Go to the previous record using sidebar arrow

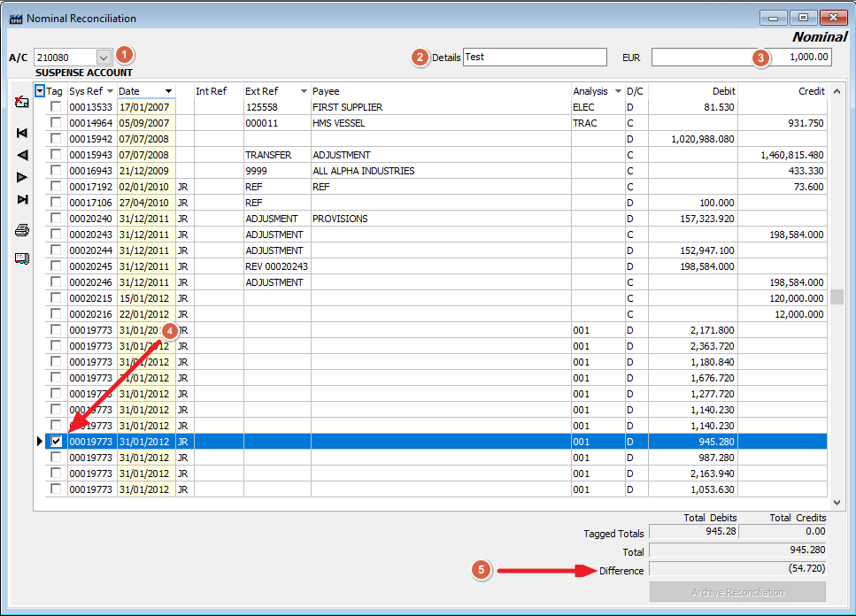22,156
